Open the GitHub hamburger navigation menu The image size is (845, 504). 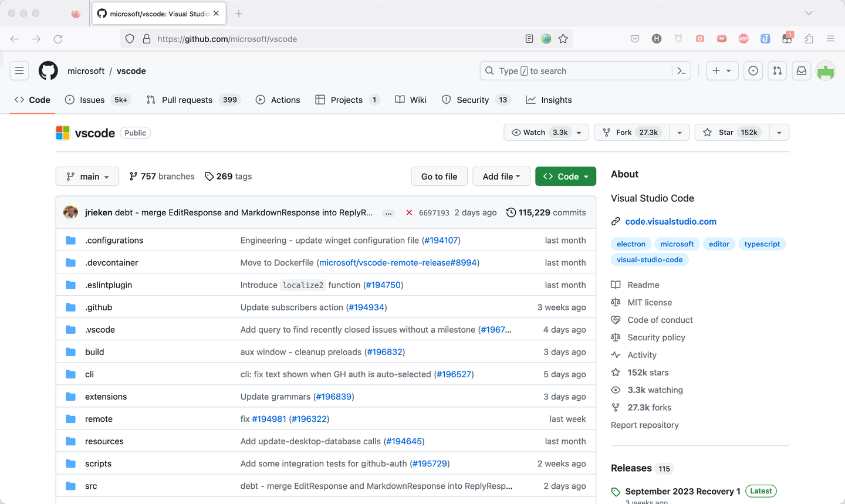pos(19,71)
